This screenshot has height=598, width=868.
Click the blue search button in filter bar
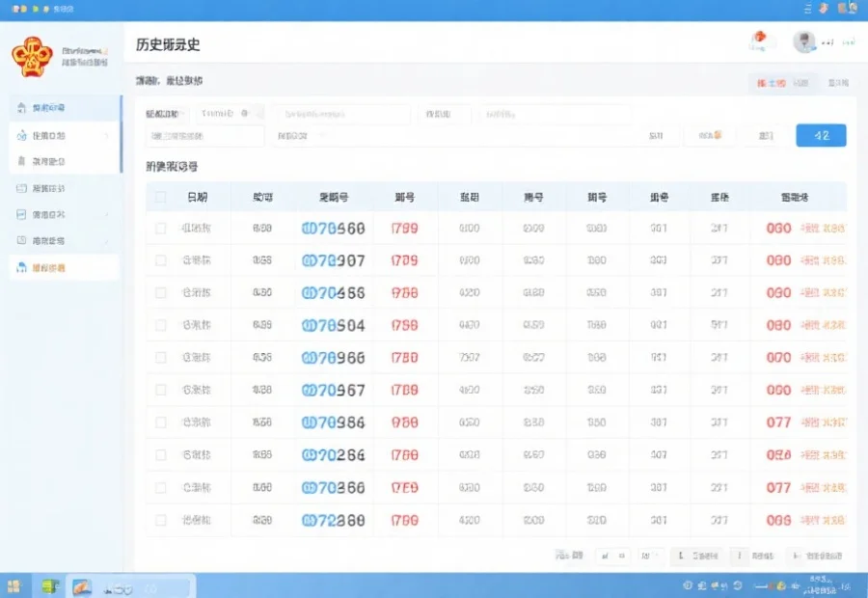821,136
